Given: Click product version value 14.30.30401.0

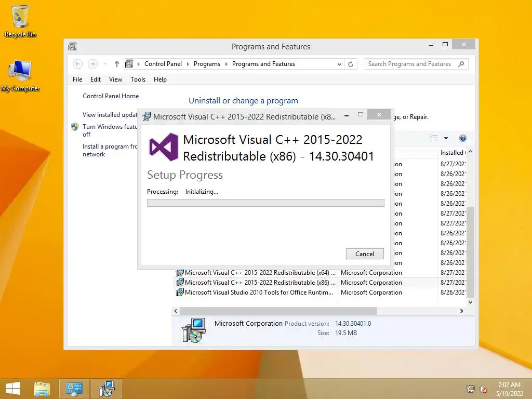Looking at the screenshot, I should (x=353, y=323).
